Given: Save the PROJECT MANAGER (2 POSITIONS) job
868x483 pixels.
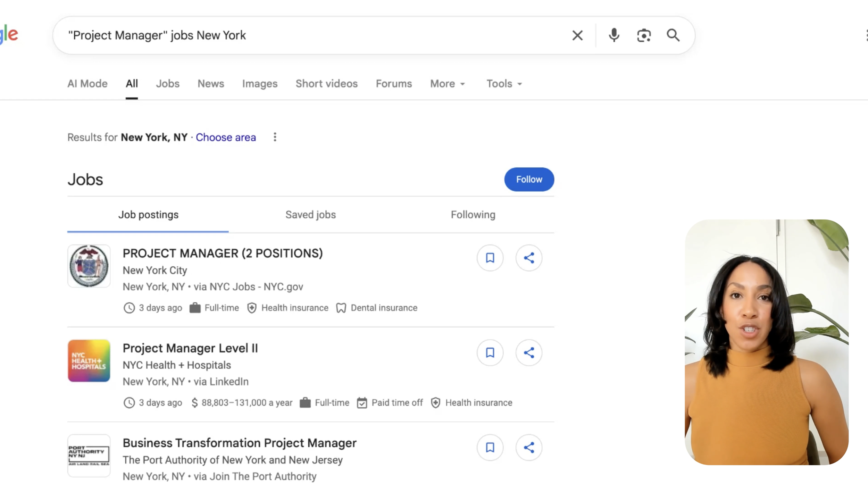Looking at the screenshot, I should [x=490, y=258].
